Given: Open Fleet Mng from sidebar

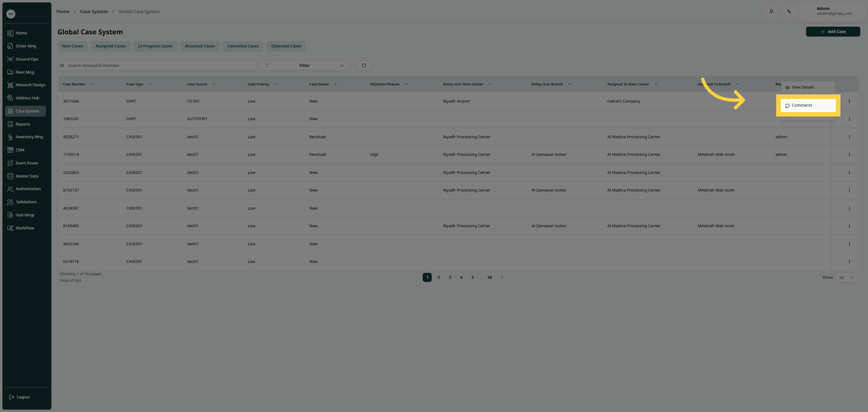Looking at the screenshot, I should pyautogui.click(x=25, y=72).
